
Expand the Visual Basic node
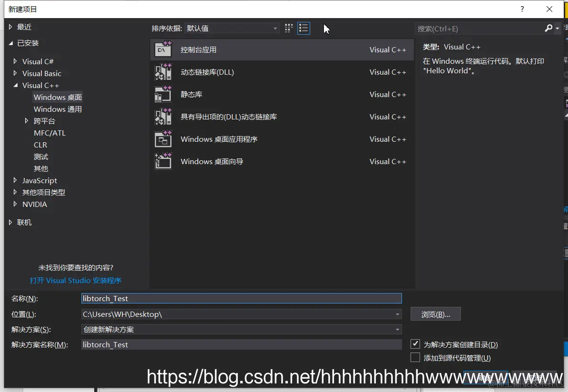coord(15,73)
